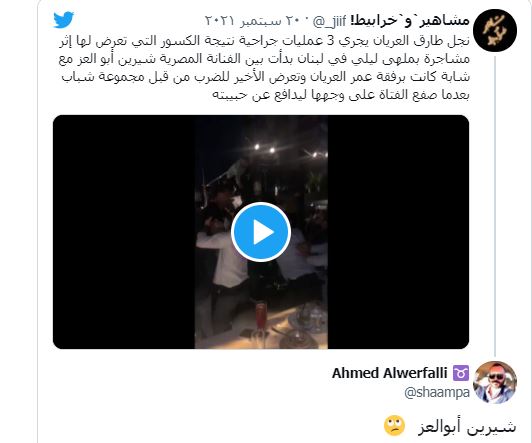Open the @_jiif handle link
The height and width of the screenshot is (443, 532).
click(329, 21)
